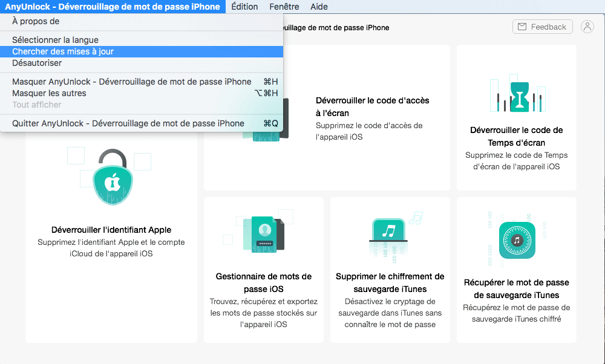Open the Fenêtre menu

point(284,7)
